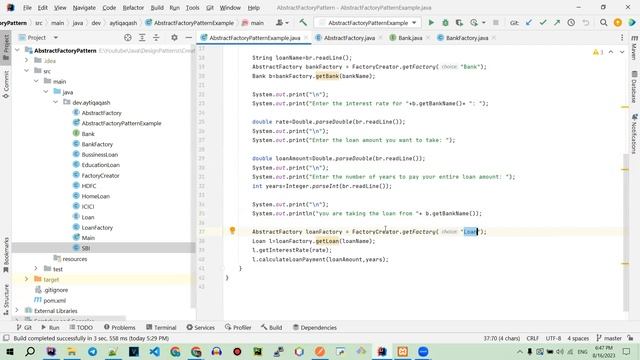Image resolution: width=640 pixels, height=360 pixels.
Task: Open the Bookmarks tool window
Action: [6, 255]
